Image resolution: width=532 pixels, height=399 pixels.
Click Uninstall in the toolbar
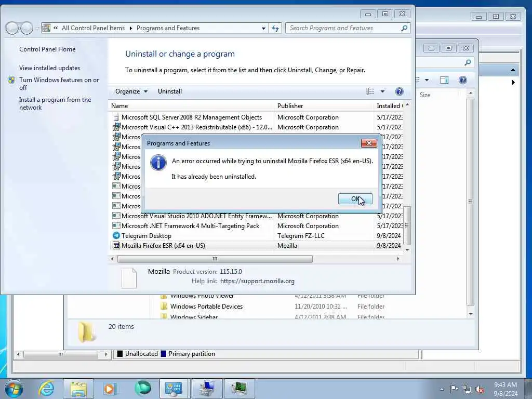170,91
